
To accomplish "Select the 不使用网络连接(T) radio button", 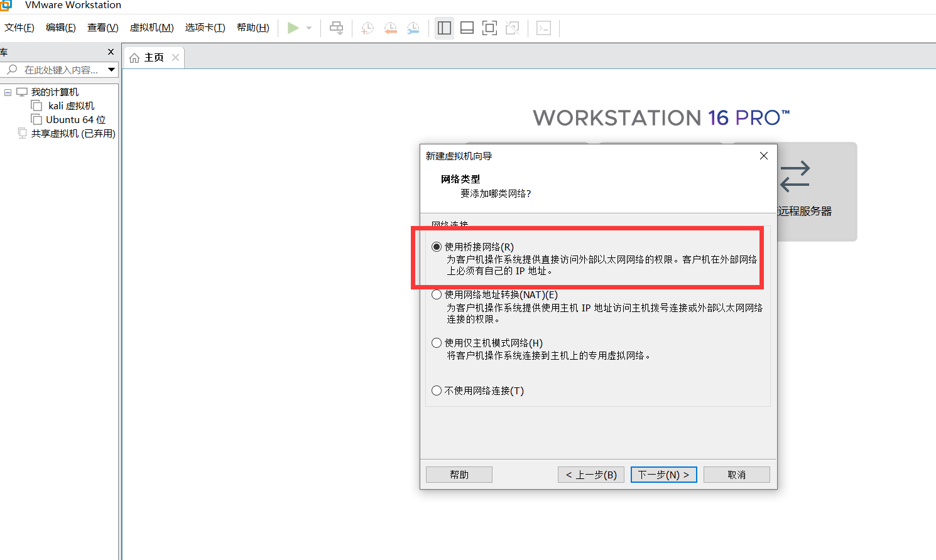I will click(437, 390).
